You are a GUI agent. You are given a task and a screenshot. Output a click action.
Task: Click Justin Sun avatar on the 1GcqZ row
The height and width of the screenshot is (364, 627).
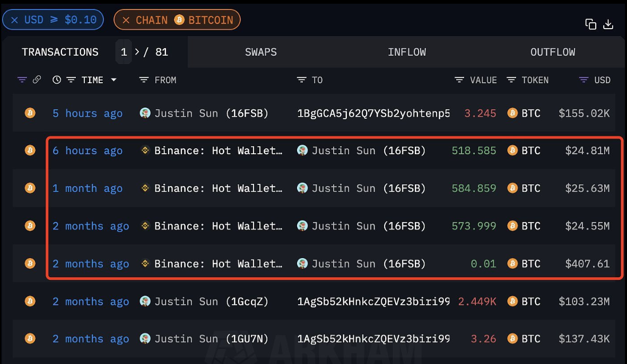tap(145, 301)
